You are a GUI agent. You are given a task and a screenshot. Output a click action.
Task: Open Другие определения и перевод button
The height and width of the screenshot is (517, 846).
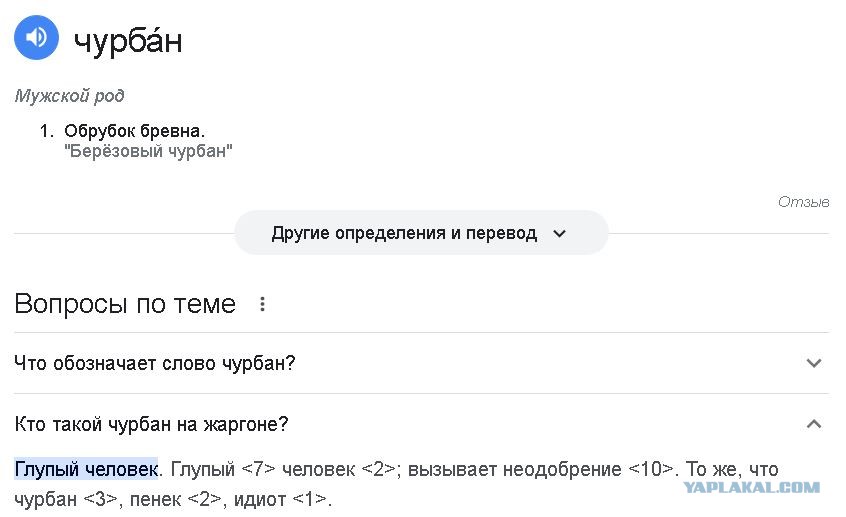pyautogui.click(x=421, y=233)
